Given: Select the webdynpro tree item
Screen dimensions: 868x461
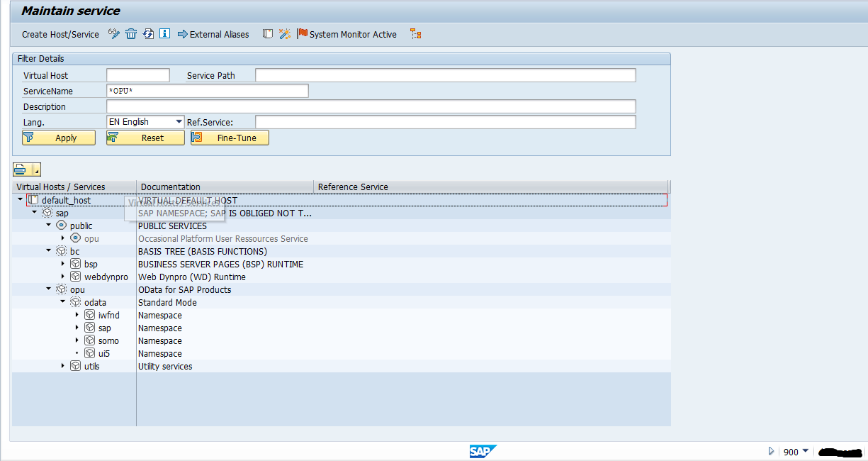Looking at the screenshot, I should 106,277.
